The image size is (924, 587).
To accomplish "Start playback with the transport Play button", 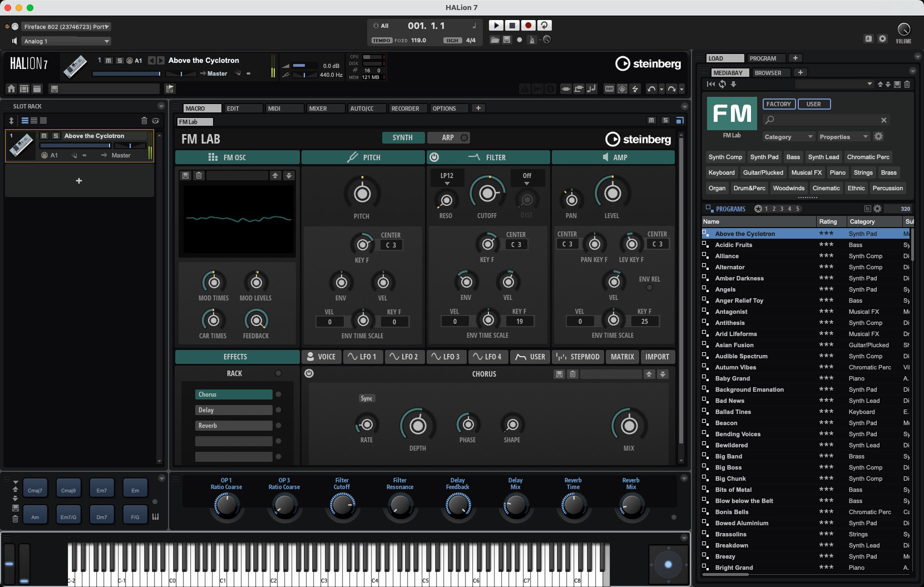I will (495, 26).
